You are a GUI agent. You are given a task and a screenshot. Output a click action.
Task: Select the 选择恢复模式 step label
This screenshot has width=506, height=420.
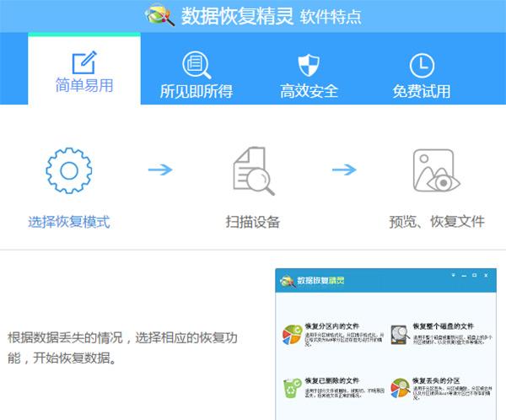69,222
